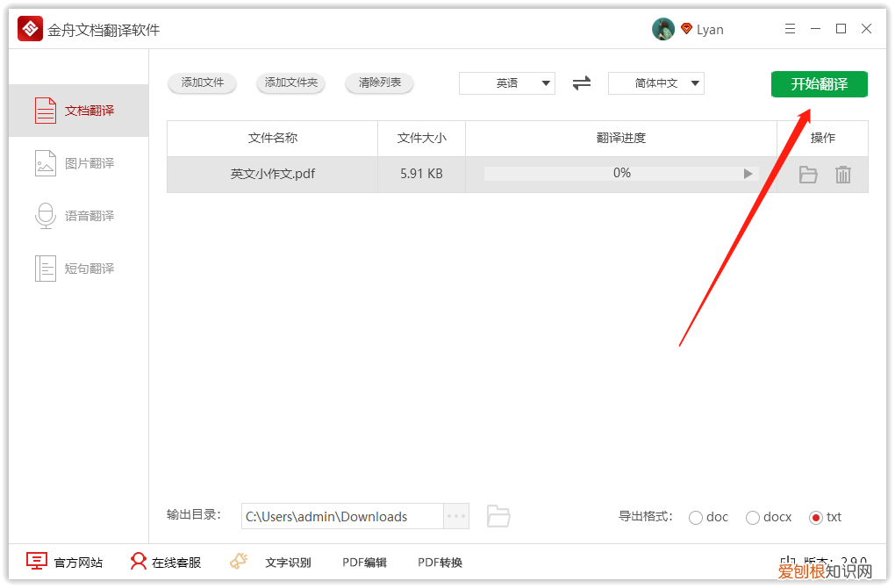Select docx as export format
The height and width of the screenshot is (588, 895).
pos(752,517)
